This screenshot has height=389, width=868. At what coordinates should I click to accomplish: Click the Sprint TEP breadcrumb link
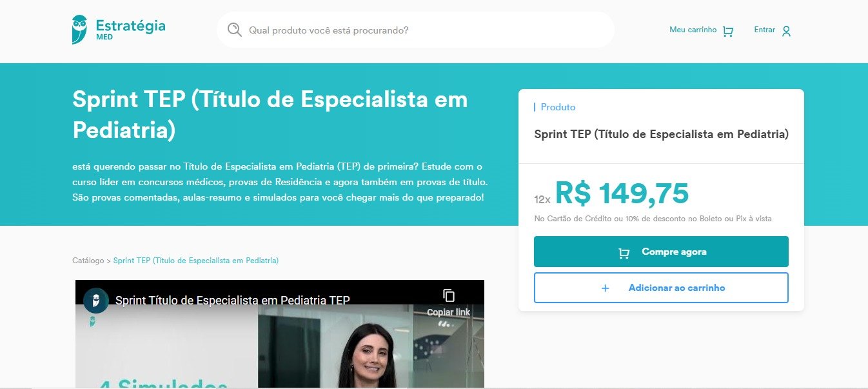(x=196, y=261)
